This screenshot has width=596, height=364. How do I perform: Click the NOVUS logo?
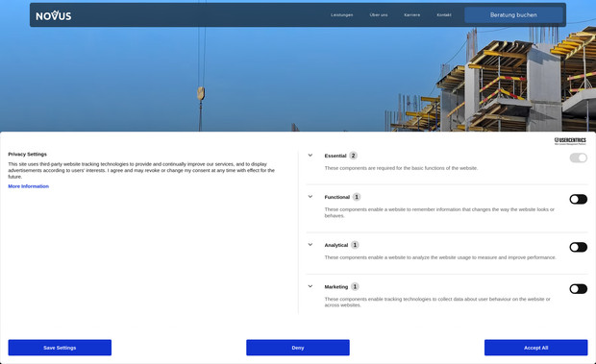tap(54, 15)
